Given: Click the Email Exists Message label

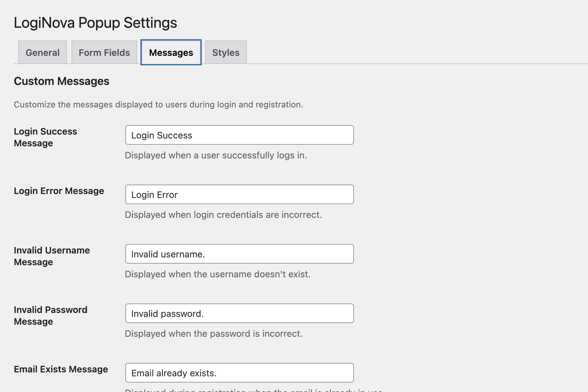Looking at the screenshot, I should coord(61,369).
